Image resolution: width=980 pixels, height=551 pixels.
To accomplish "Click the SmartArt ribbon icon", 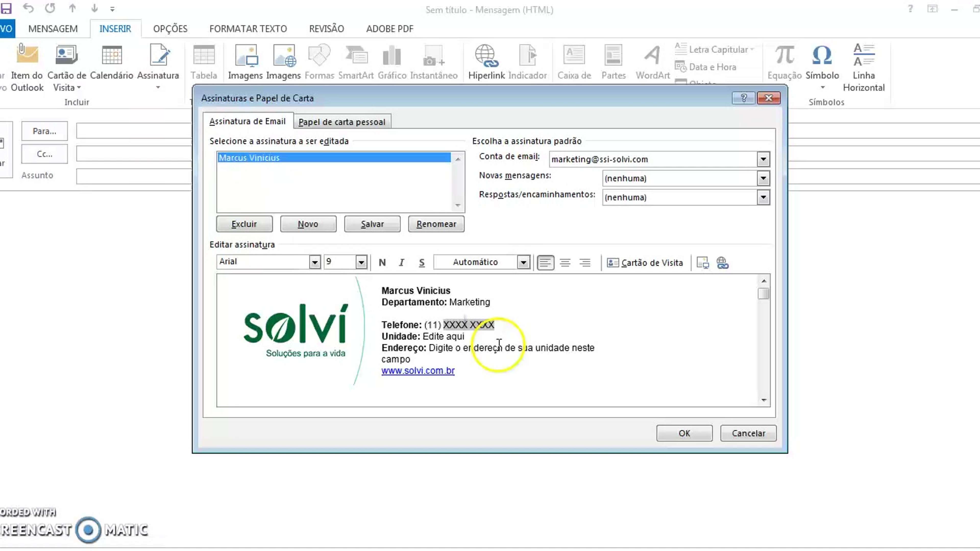I will [356, 62].
